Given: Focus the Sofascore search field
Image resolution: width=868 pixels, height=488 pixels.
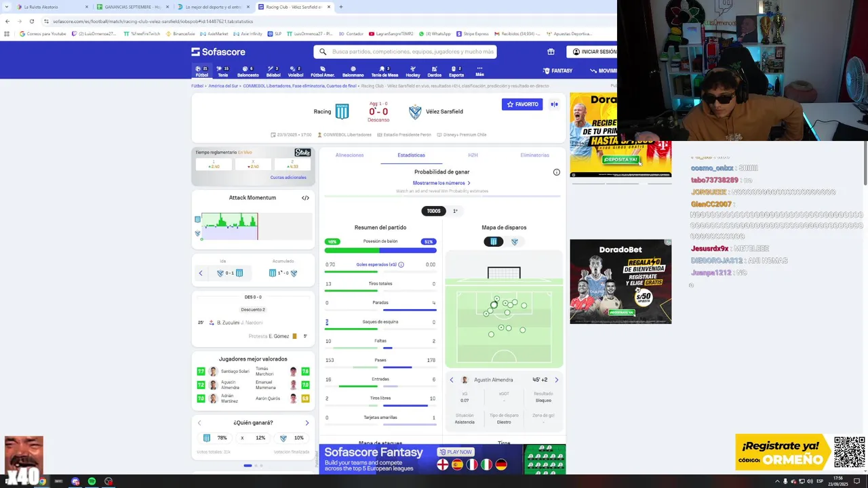Looking at the screenshot, I should [405, 52].
